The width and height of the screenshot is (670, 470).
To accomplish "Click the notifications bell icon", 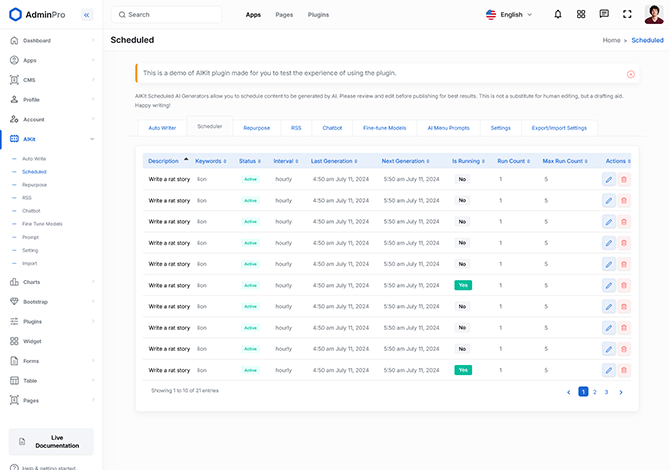I will point(558,15).
